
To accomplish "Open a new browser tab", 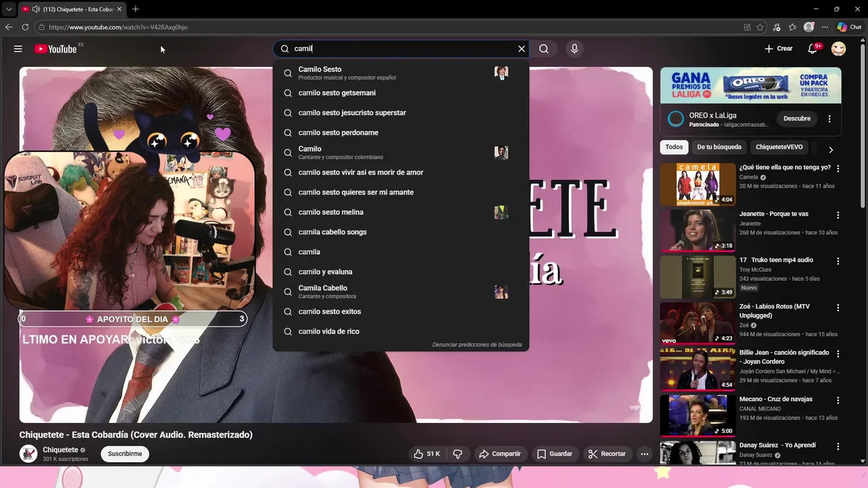I will pyautogui.click(x=136, y=9).
